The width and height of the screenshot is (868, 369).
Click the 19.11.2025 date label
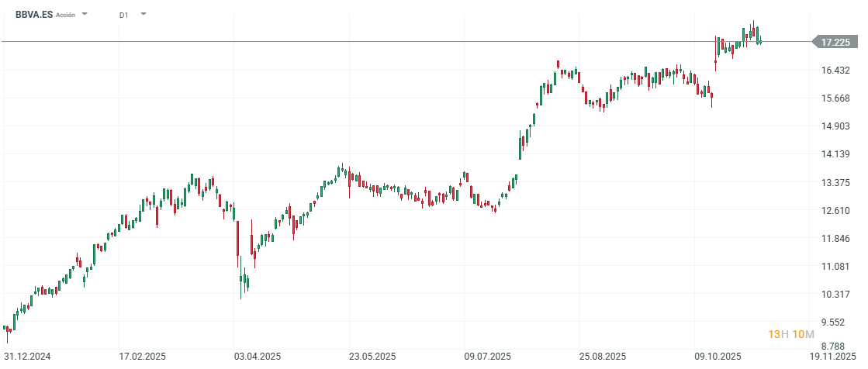[832, 357]
